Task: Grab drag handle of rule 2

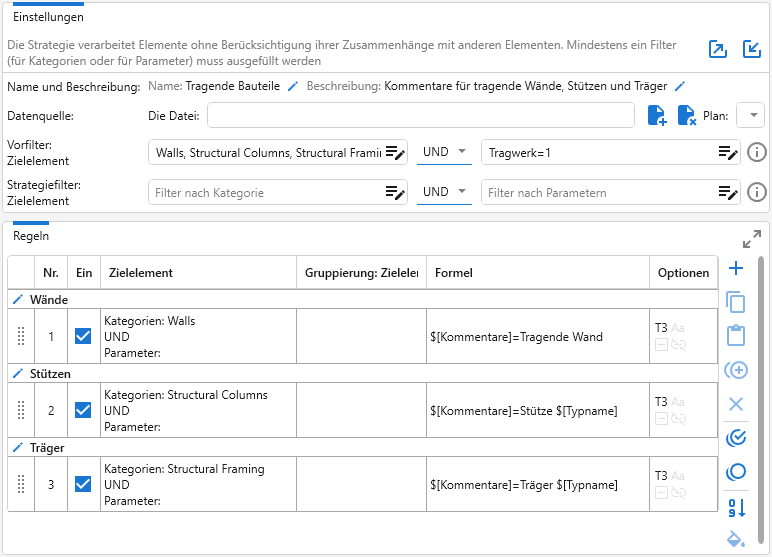Action: click(x=21, y=410)
